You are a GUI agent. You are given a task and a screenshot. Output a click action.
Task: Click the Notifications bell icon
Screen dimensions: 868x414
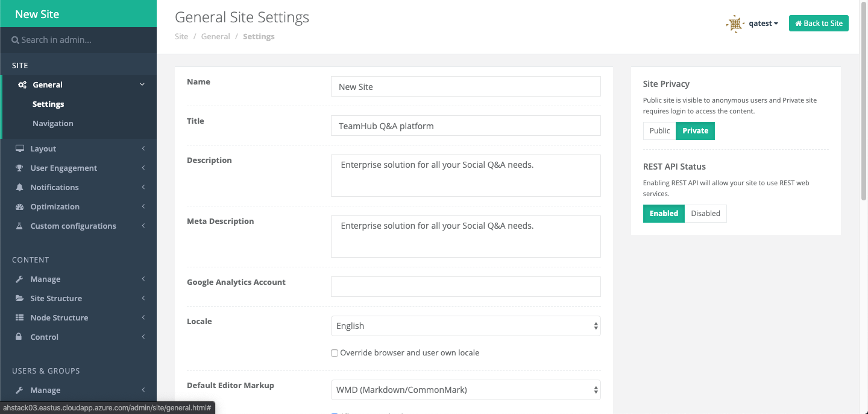(20, 188)
